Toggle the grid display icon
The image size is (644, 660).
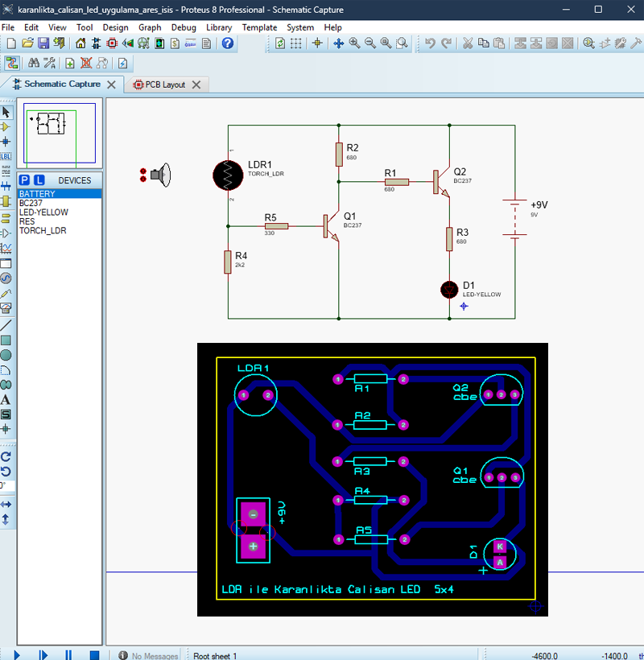tap(296, 43)
